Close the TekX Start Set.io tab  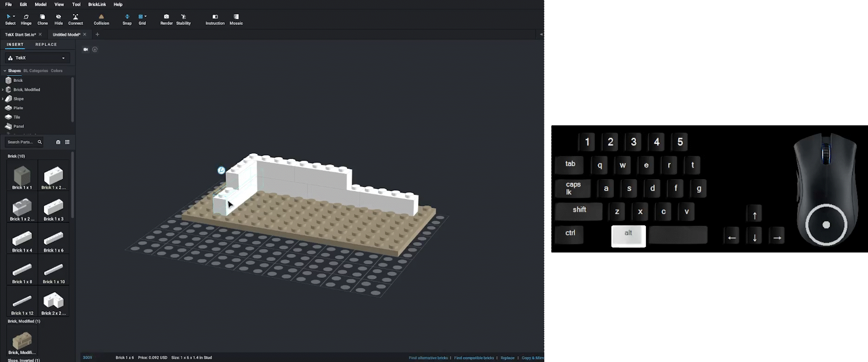(x=40, y=34)
